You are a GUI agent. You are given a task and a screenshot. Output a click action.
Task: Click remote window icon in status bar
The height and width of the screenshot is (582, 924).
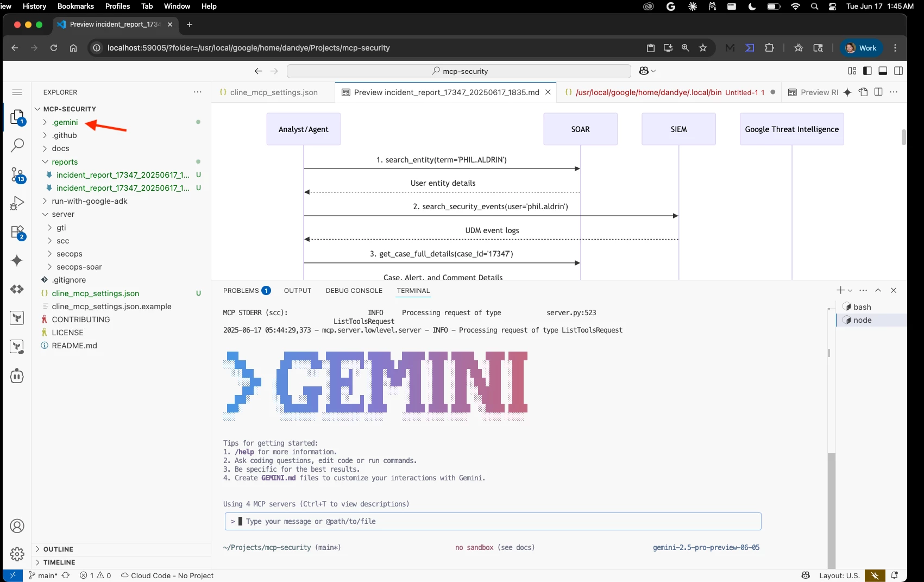[x=12, y=575]
